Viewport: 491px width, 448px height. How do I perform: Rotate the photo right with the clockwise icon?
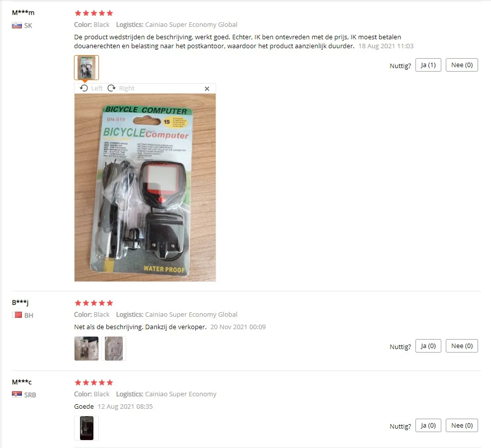coord(111,88)
